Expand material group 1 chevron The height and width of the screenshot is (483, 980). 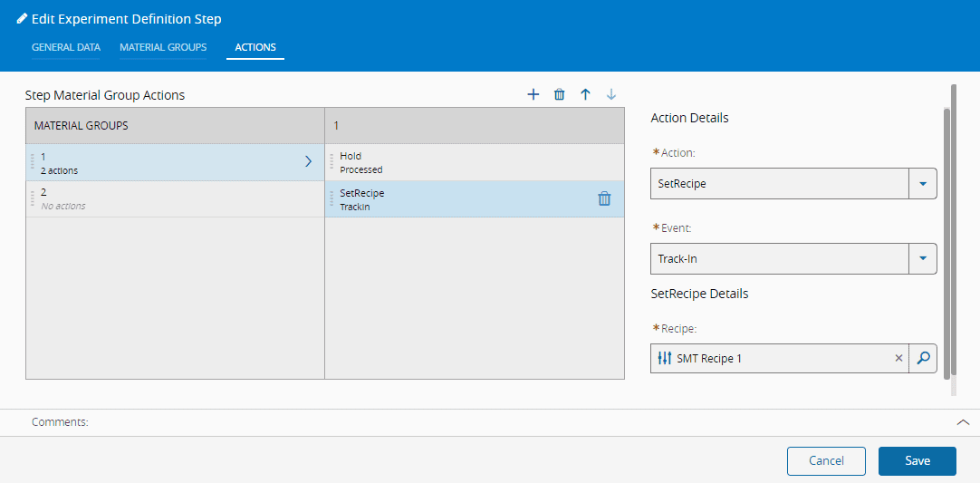[x=308, y=162]
